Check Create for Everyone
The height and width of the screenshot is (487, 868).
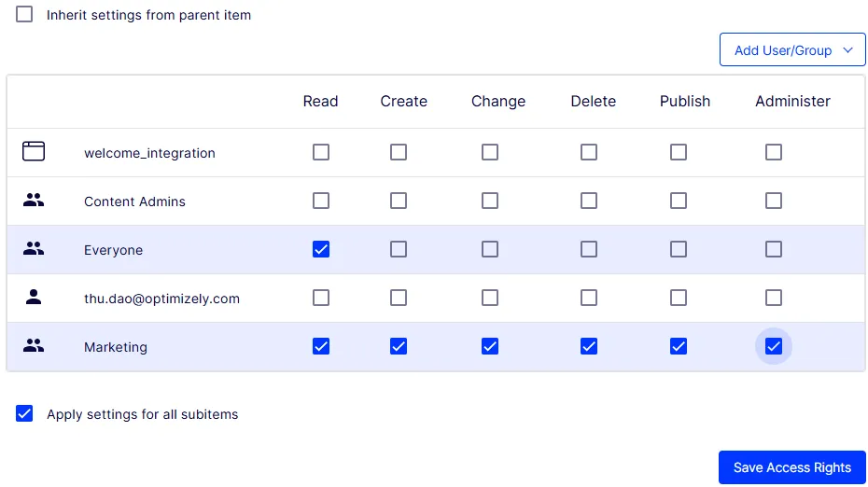tap(399, 250)
